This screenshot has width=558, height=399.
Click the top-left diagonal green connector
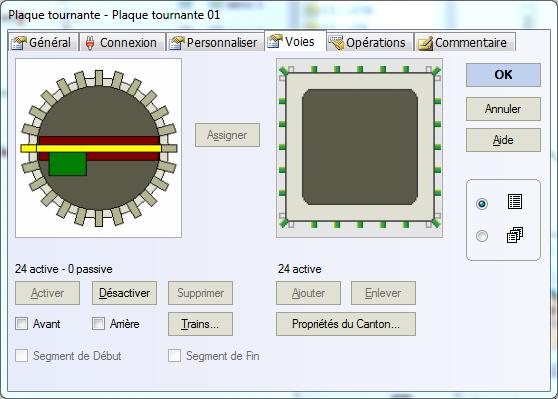pos(284,71)
